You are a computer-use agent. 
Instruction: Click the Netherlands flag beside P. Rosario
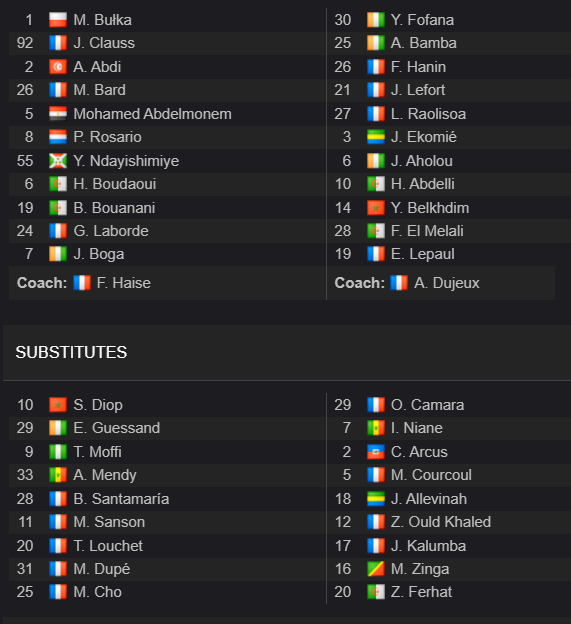pyautogui.click(x=58, y=137)
